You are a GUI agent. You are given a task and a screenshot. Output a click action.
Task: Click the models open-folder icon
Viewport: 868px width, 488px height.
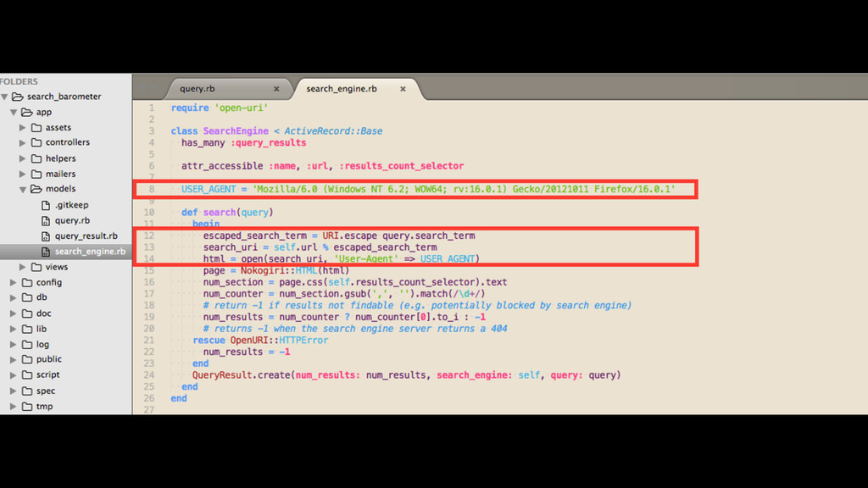click(36, 189)
